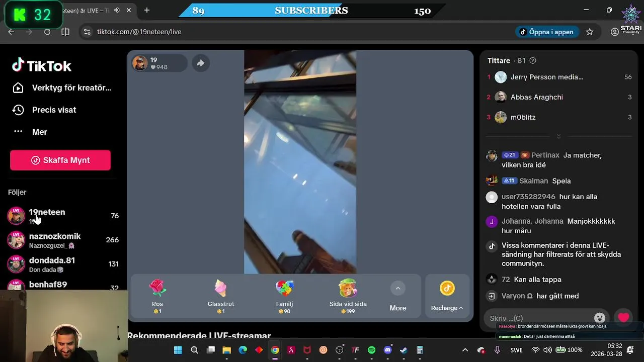Expand the top viewers list chevron
The image size is (644, 362).
click(558, 136)
